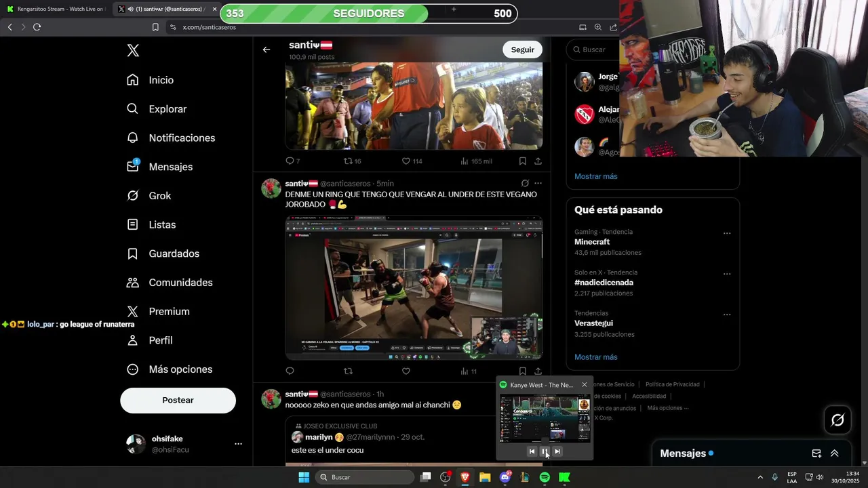Open Grok from sidebar
Image resolution: width=868 pixels, height=488 pixels.
coord(149,196)
